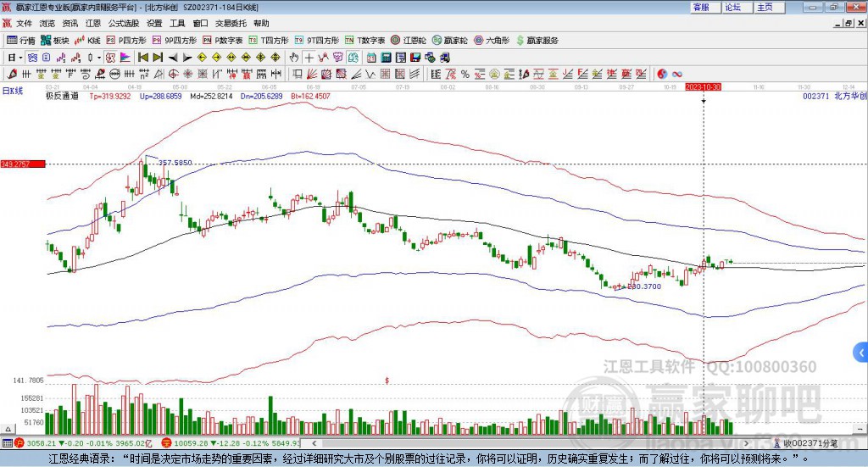Jump to last bar with skip-end arrow
868x467 pixels.
pyautogui.click(x=158, y=58)
